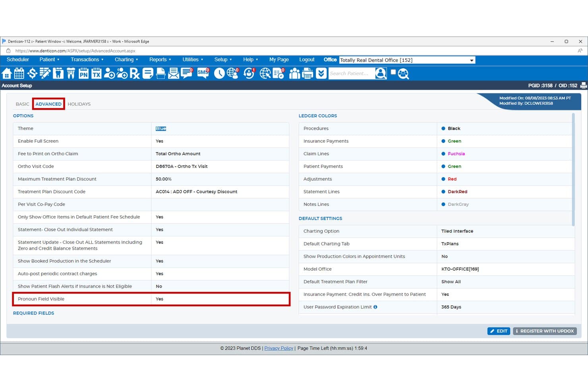The width and height of the screenshot is (588, 392).
Task: Open the scheduler calendar icon
Action: pos(19,73)
